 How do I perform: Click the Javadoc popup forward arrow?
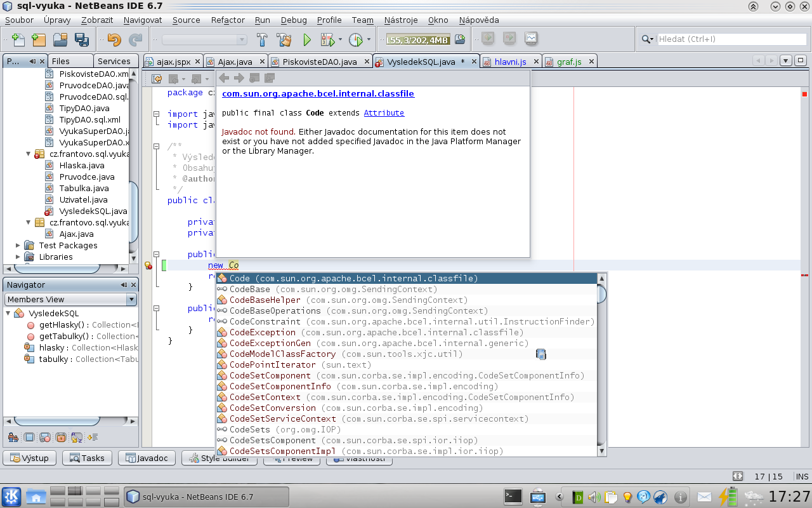coord(239,77)
